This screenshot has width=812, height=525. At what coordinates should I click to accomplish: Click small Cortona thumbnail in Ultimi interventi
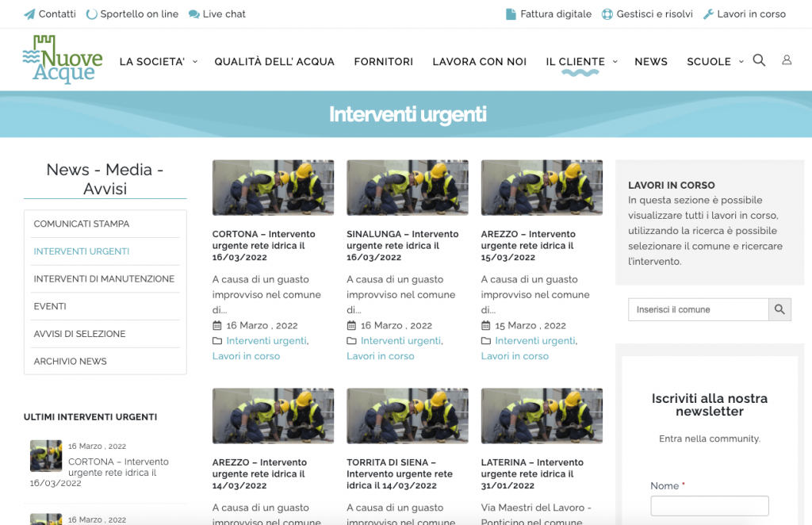click(x=46, y=456)
